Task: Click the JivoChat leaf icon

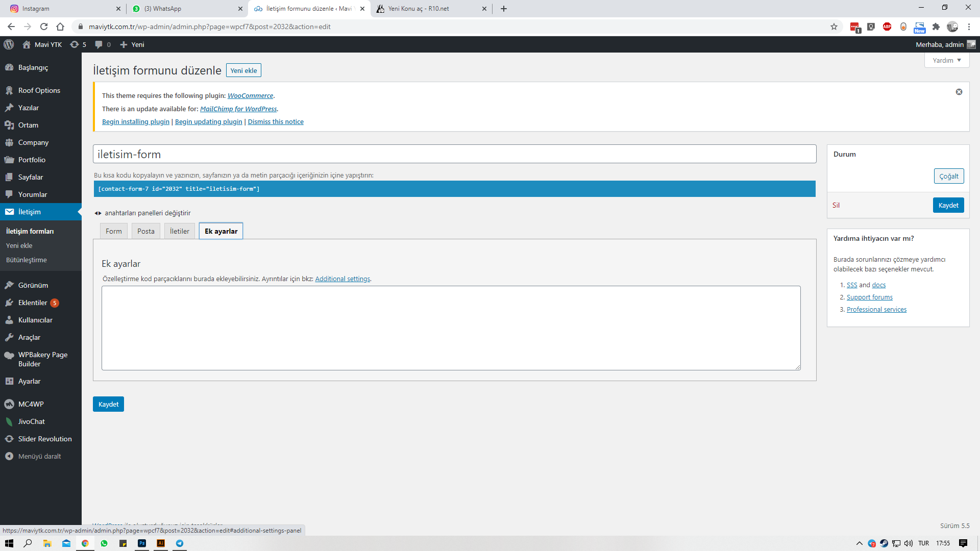Action: (9, 421)
